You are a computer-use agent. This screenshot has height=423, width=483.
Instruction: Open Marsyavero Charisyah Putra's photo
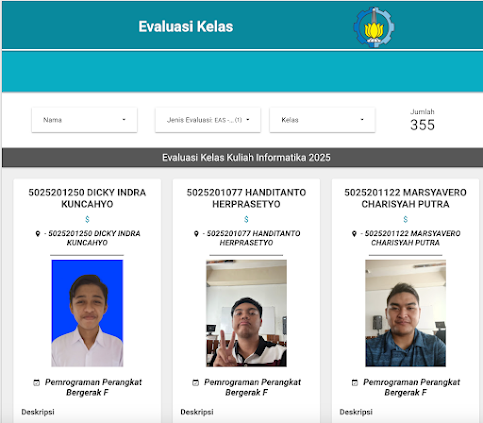[x=405, y=313]
